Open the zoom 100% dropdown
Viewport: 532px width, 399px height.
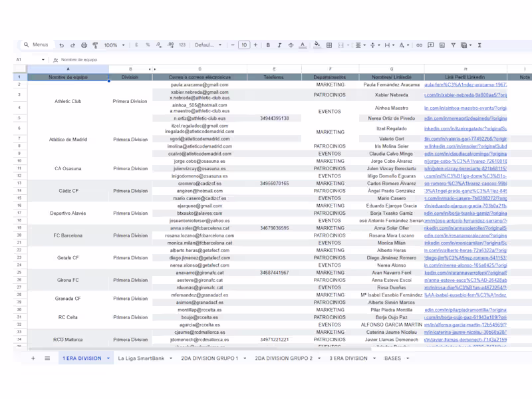(x=114, y=45)
